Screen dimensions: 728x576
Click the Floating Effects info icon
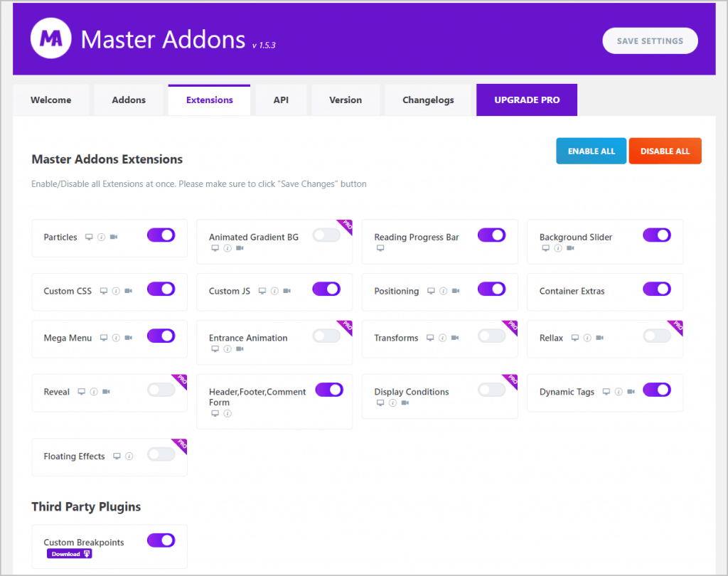(129, 457)
